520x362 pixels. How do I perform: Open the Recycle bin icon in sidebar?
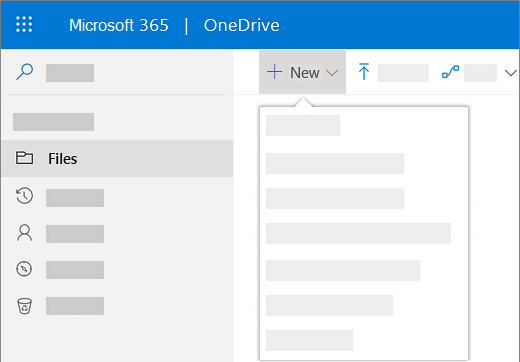[24, 306]
